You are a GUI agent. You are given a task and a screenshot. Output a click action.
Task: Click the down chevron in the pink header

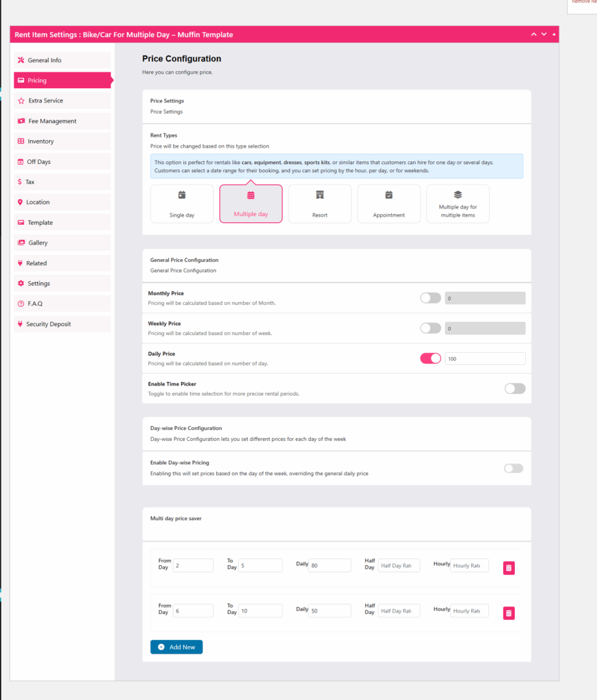[544, 33]
